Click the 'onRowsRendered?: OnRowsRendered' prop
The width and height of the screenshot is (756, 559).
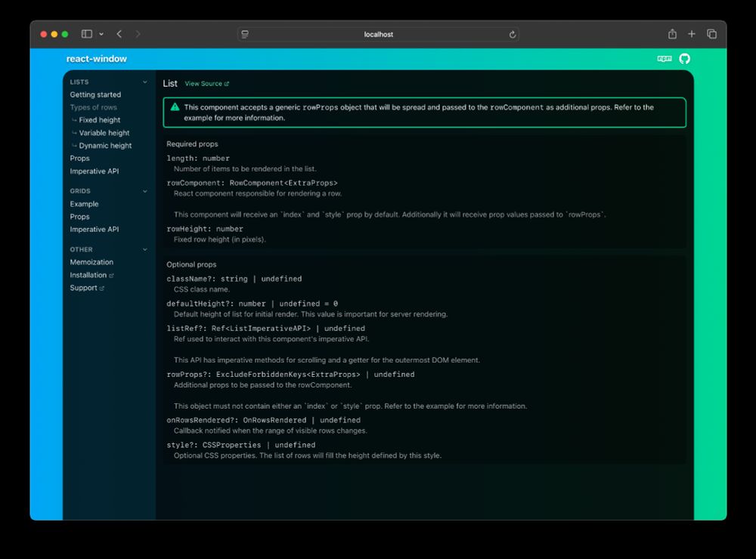point(236,420)
